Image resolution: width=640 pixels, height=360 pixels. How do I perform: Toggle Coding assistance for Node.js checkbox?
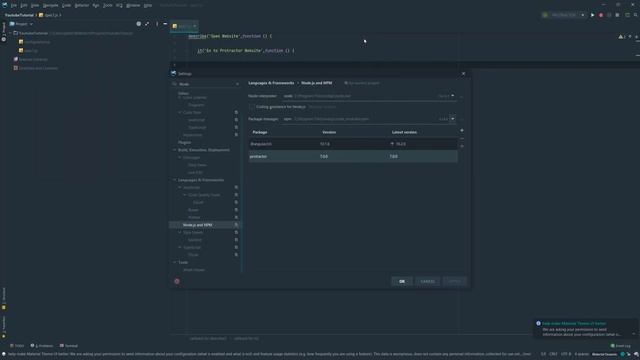pyautogui.click(x=251, y=107)
